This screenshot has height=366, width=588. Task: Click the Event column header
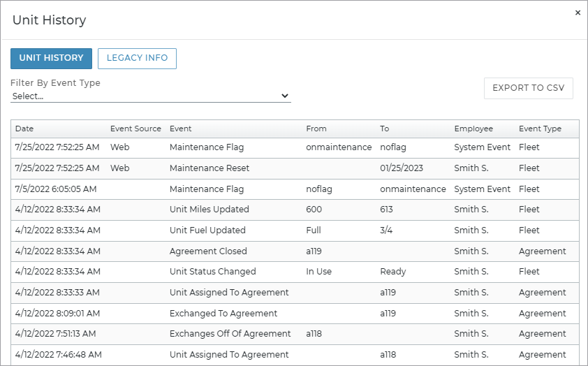pyautogui.click(x=180, y=129)
